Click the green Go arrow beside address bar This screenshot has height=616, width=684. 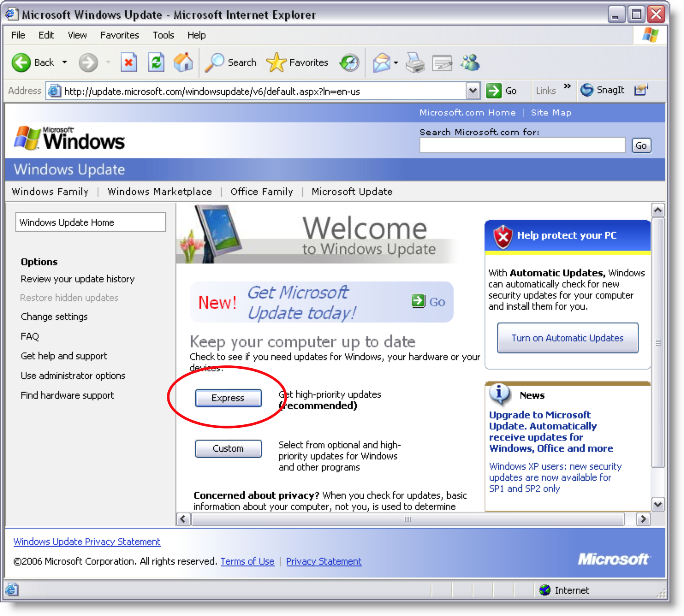[x=494, y=90]
